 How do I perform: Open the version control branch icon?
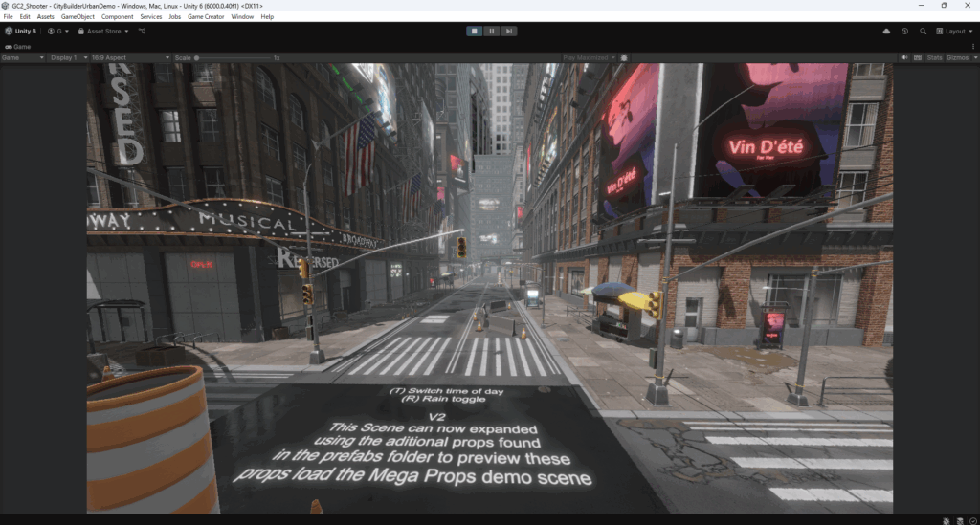click(x=142, y=31)
